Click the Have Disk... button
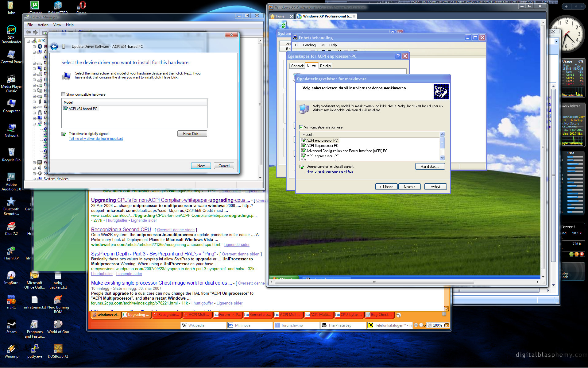The image size is (588, 368). pos(192,134)
